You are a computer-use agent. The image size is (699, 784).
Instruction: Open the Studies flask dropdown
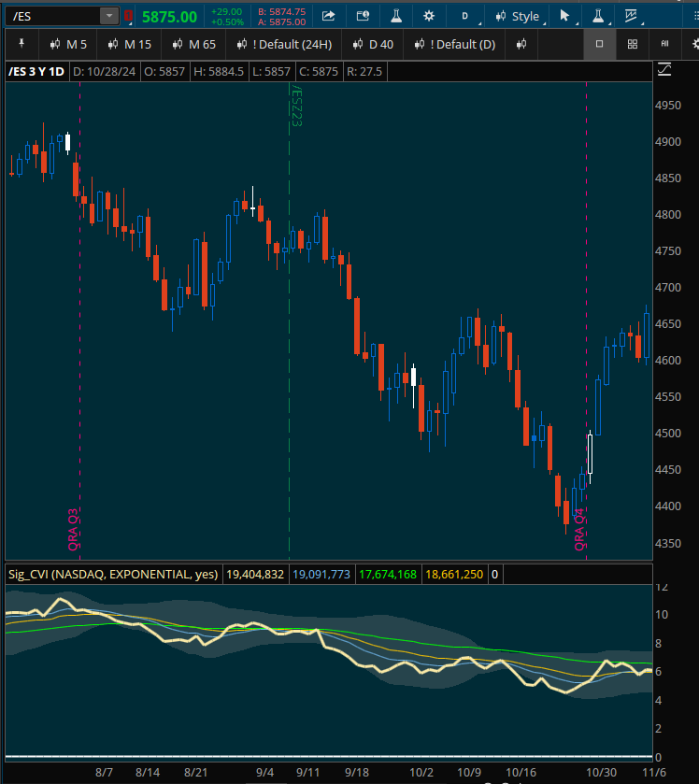point(598,16)
